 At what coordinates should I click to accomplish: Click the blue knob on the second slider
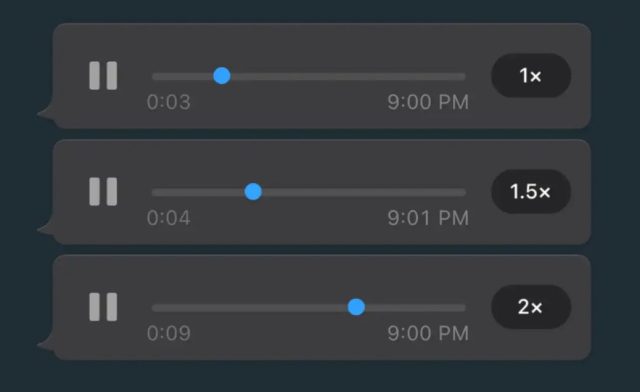pyautogui.click(x=253, y=192)
